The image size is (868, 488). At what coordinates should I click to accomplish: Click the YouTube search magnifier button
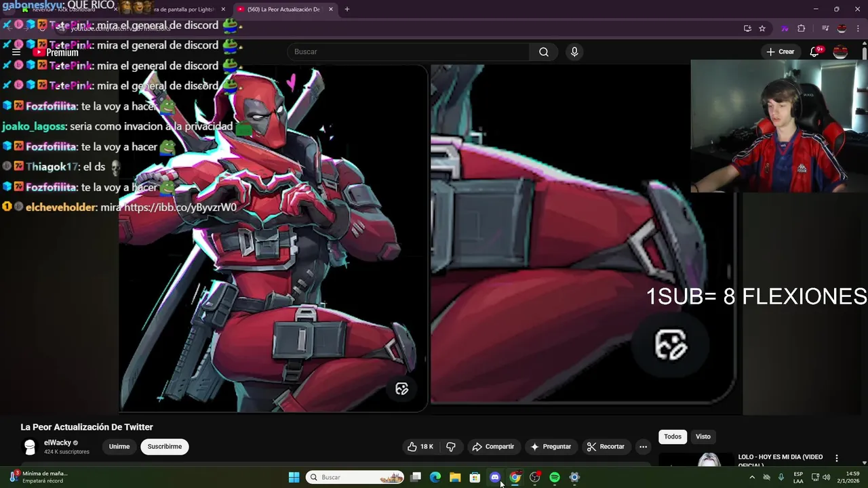point(544,52)
